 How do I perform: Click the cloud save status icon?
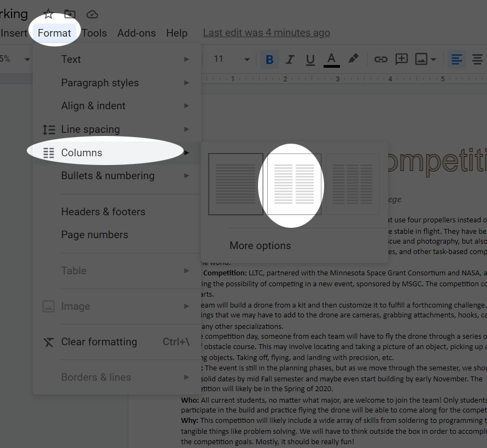click(x=92, y=14)
